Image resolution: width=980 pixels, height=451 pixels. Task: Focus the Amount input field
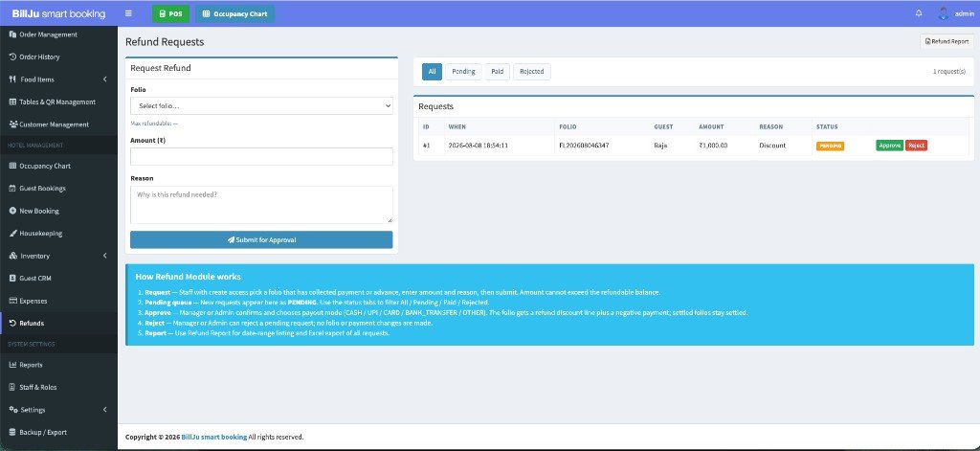click(x=261, y=156)
